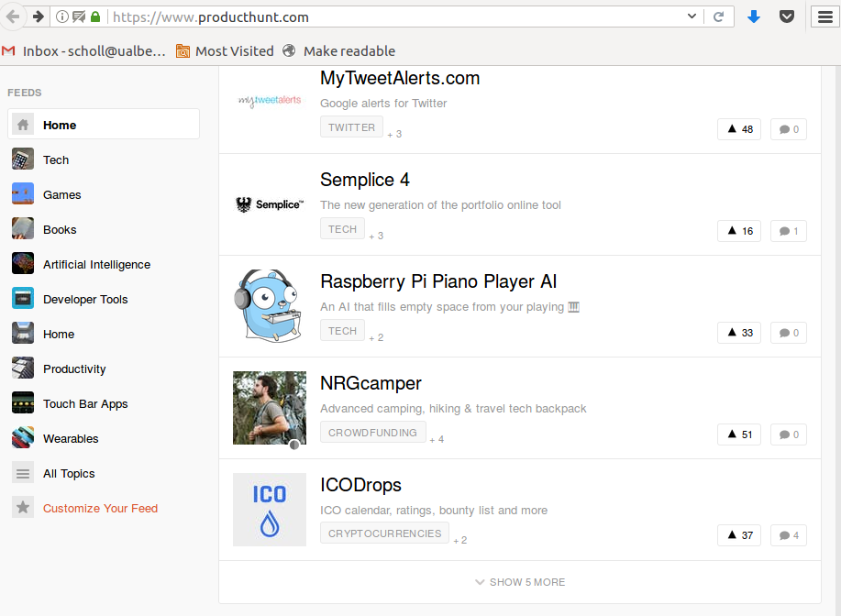Open the Firefox hamburger menu

pyautogui.click(x=824, y=16)
